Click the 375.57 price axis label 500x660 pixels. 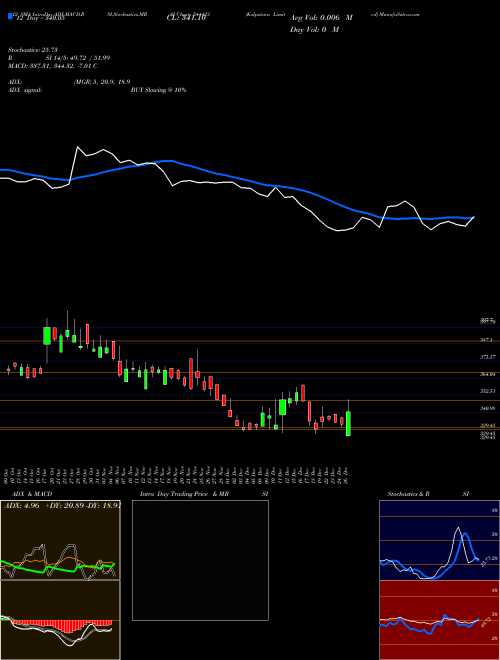[489, 357]
